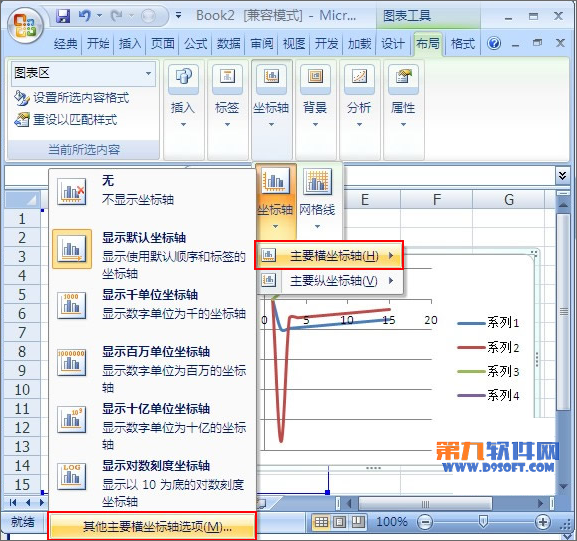Viewport: 577px width, 541px height.
Task: Expand the 分析 ribbon group
Action: click(360, 110)
